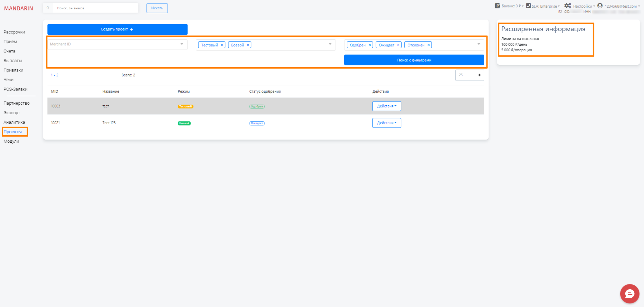Open the Аналитика section
This screenshot has width=644, height=307.
point(14,122)
